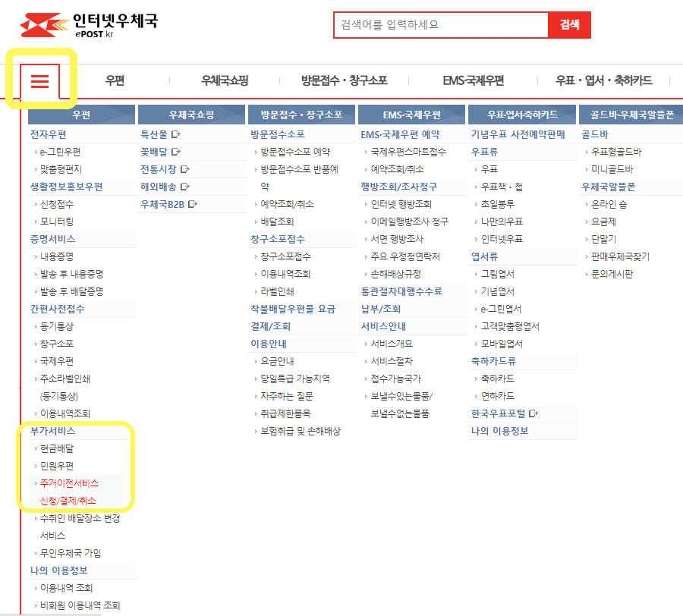The height and width of the screenshot is (616, 683).
Task: Open 모바일엽서 link
Action: point(502,344)
